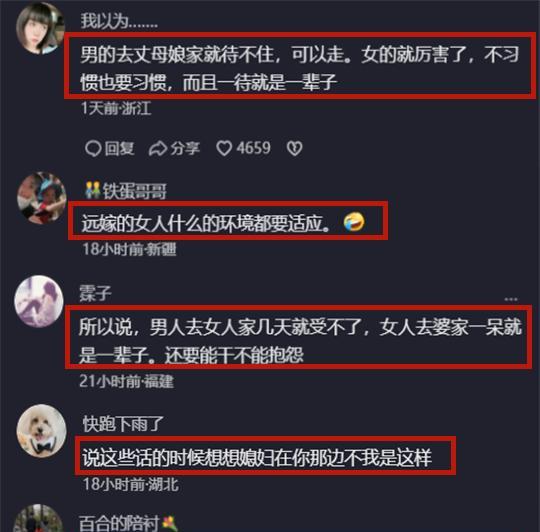
Task: Like the comment with 4659 likes
Action: coord(224,148)
